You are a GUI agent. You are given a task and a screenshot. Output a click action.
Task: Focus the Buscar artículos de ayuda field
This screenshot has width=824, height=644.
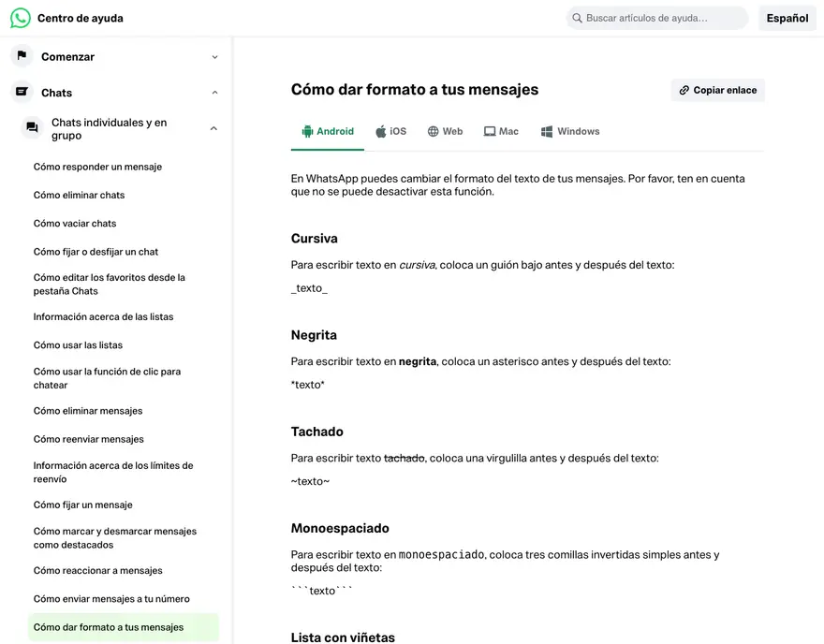(657, 18)
